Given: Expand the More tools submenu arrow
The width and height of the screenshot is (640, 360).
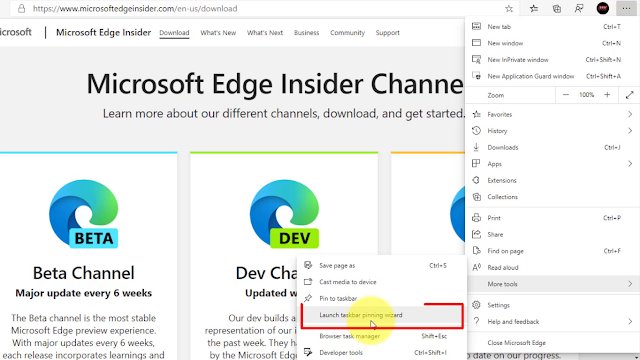Looking at the screenshot, I should point(630,284).
